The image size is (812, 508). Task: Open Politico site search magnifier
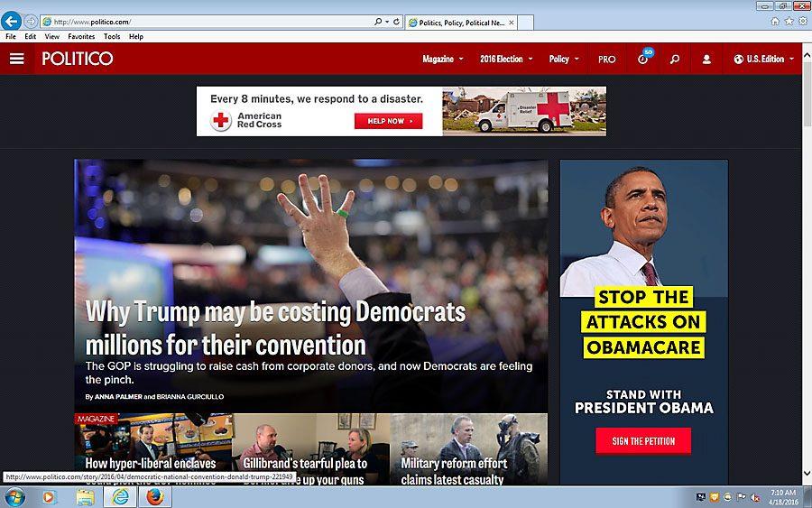coord(674,59)
